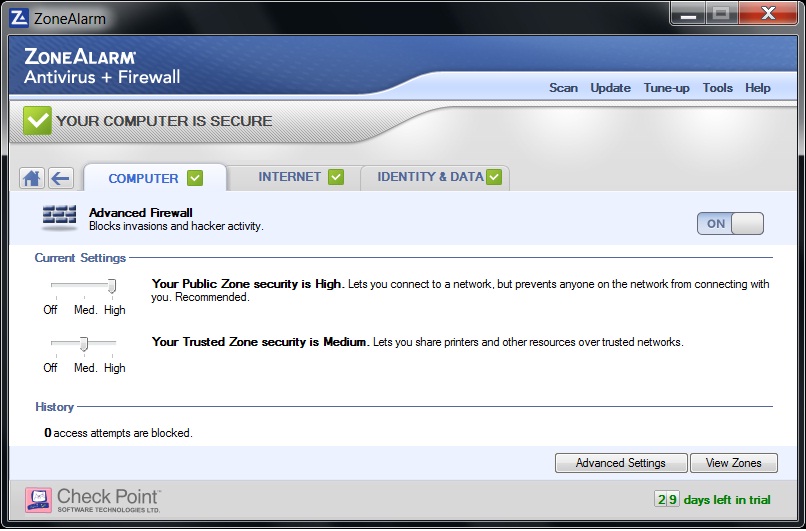The image size is (806, 531).
Task: Click the 'History' section label
Action: [x=54, y=407]
